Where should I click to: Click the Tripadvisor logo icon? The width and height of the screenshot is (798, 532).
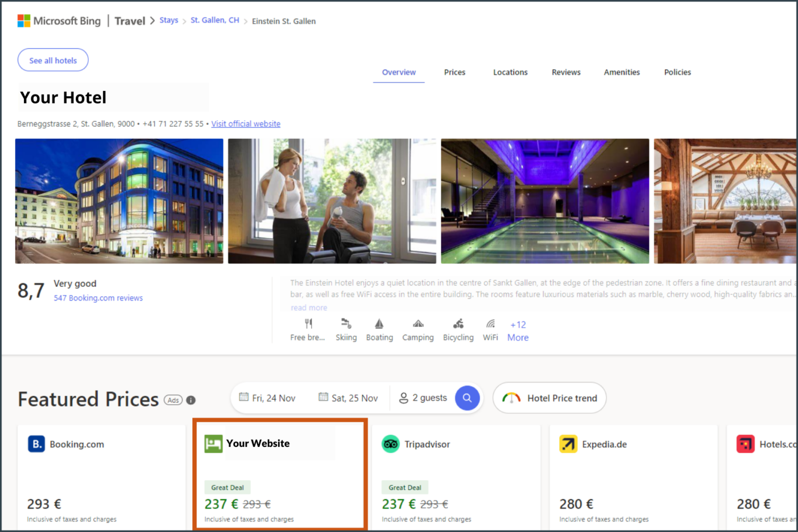tap(391, 444)
